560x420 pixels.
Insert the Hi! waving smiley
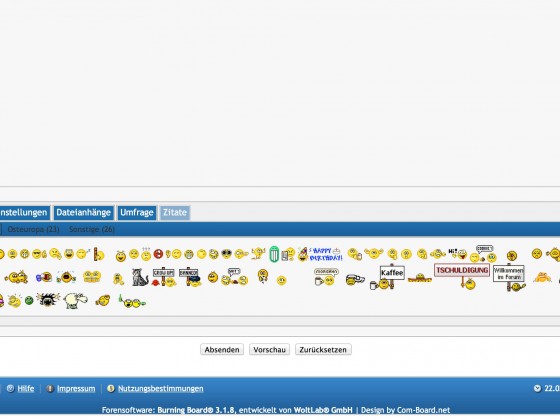(458, 254)
